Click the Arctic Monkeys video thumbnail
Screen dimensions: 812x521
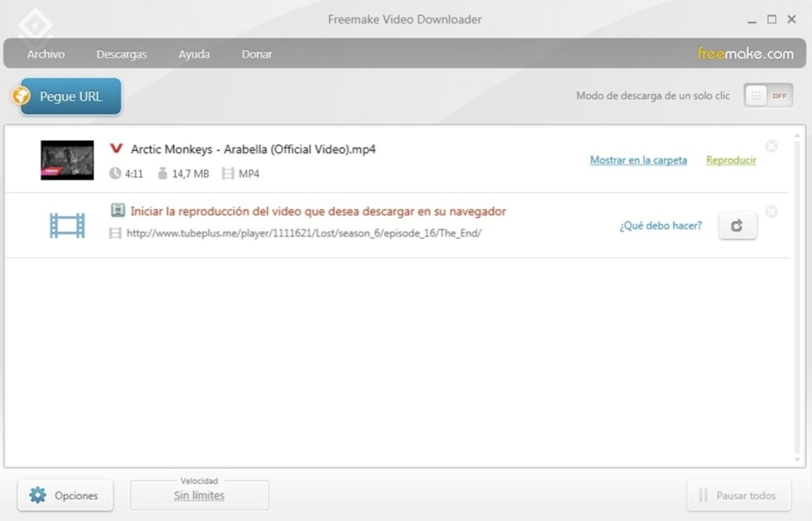pos(67,160)
